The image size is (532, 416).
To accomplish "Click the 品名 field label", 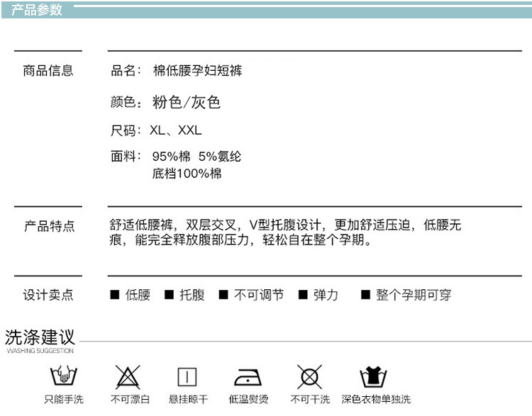I will point(126,71).
